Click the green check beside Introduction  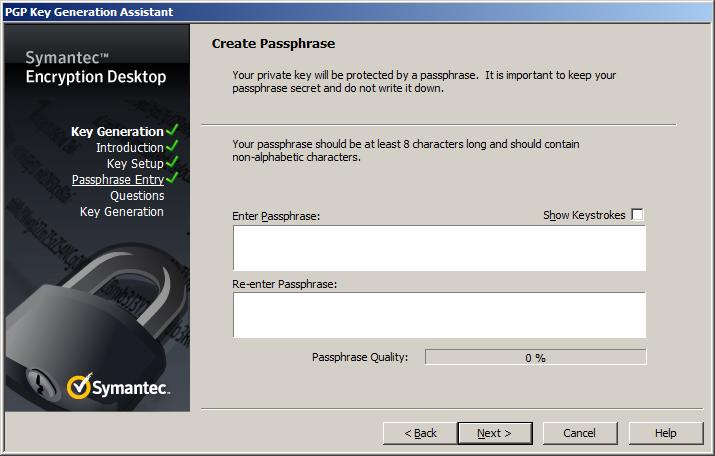(x=172, y=146)
